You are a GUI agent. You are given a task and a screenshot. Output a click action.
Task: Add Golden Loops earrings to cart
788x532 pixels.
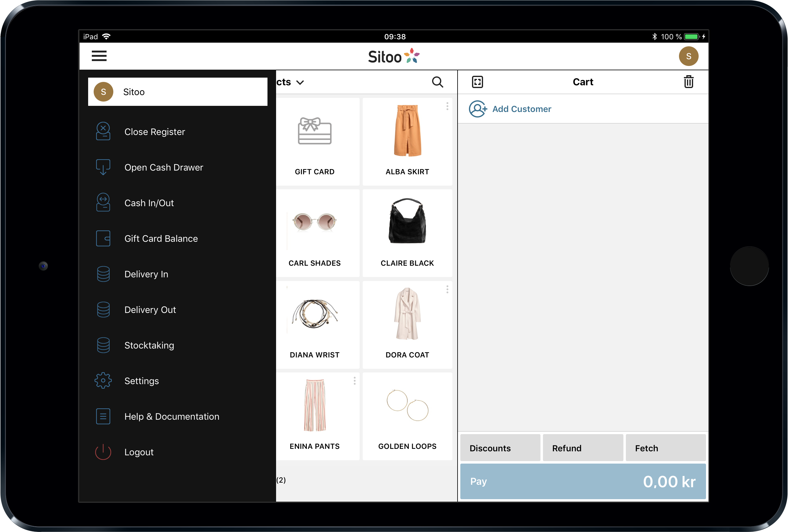407,416
